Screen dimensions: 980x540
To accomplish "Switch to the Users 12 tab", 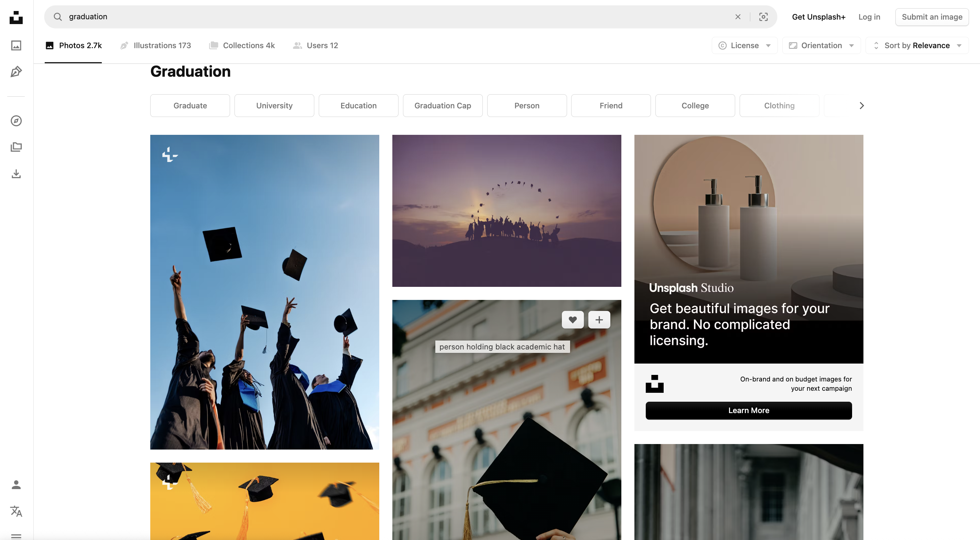I will [315, 45].
